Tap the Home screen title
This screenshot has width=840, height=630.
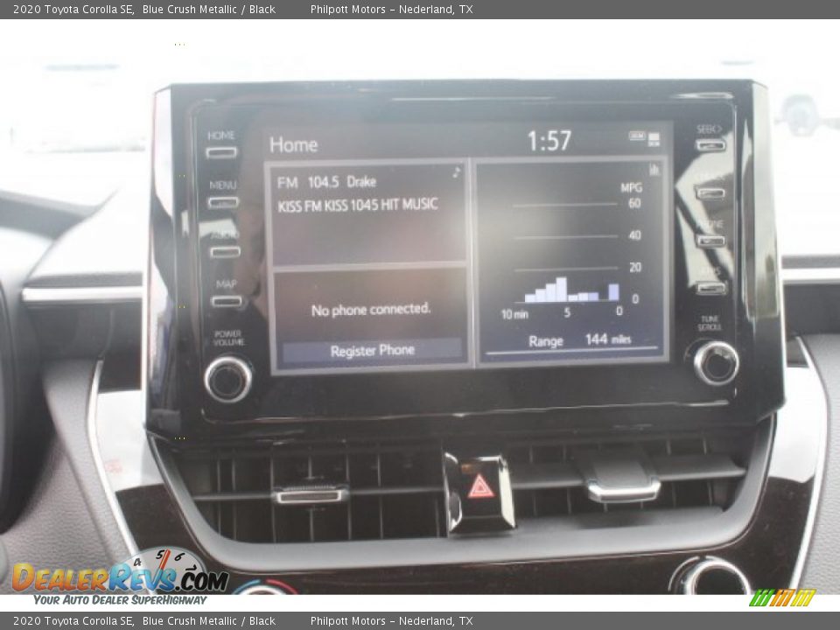tap(294, 144)
